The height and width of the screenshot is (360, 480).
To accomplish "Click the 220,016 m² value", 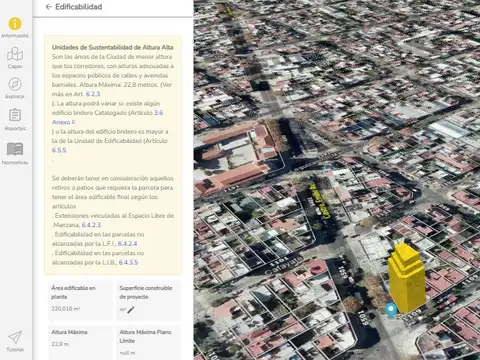I will click(x=66, y=309).
